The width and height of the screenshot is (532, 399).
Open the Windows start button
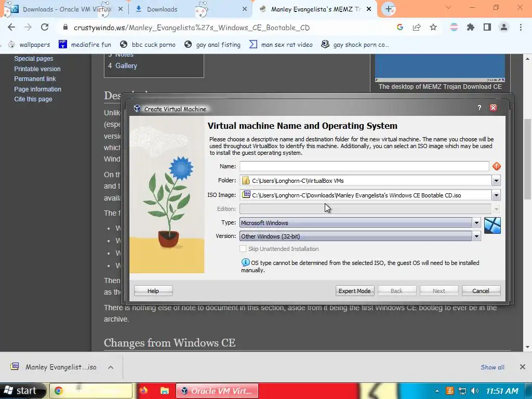[x=22, y=391]
